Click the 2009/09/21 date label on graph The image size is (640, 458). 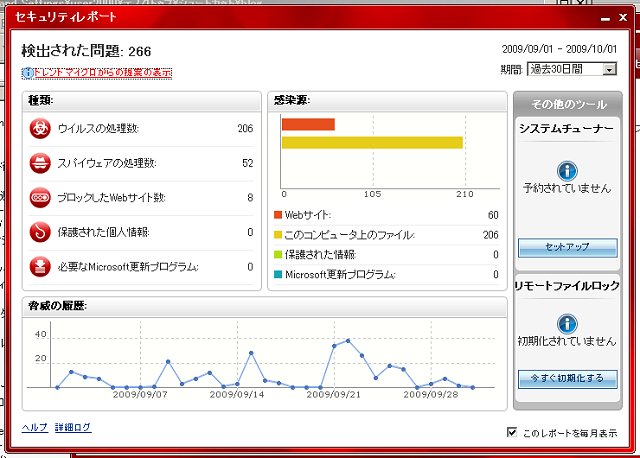(333, 395)
